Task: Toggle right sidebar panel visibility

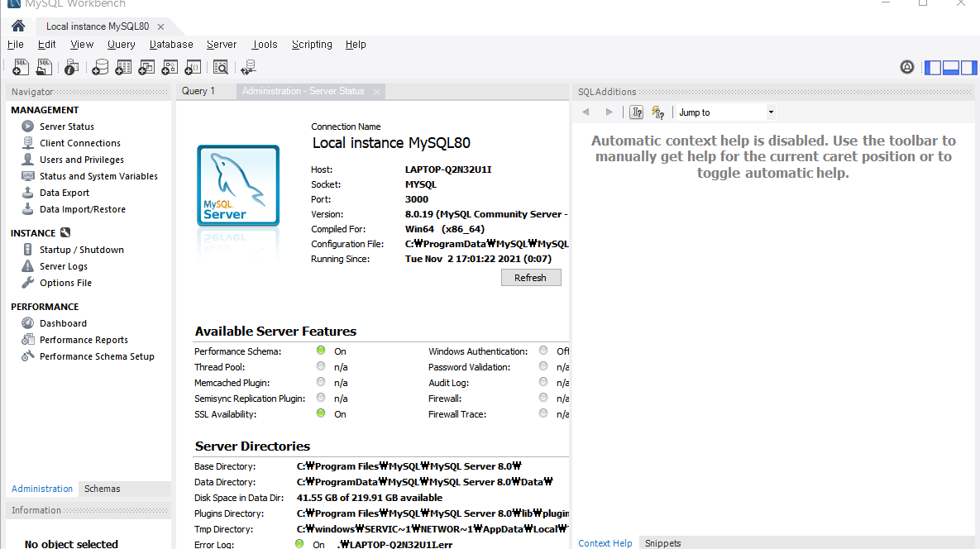Action: [968, 68]
